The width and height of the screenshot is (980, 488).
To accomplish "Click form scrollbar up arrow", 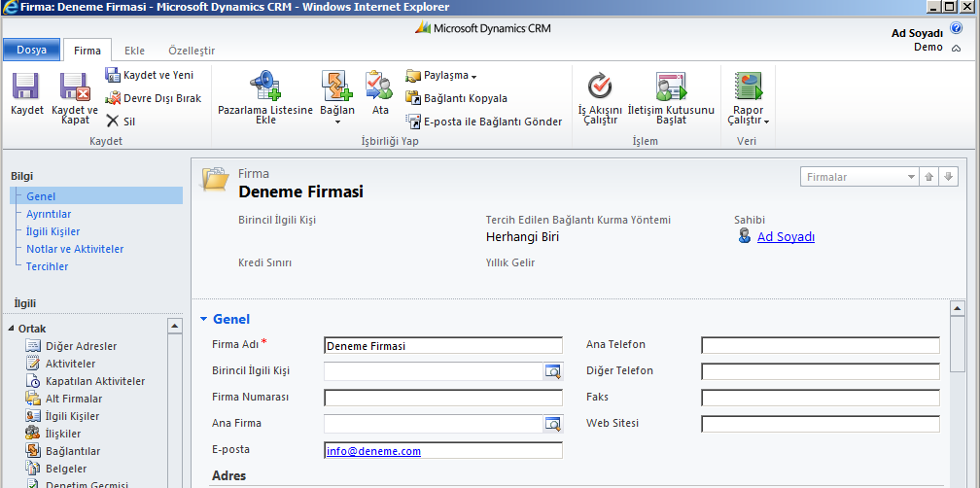I will [x=957, y=308].
